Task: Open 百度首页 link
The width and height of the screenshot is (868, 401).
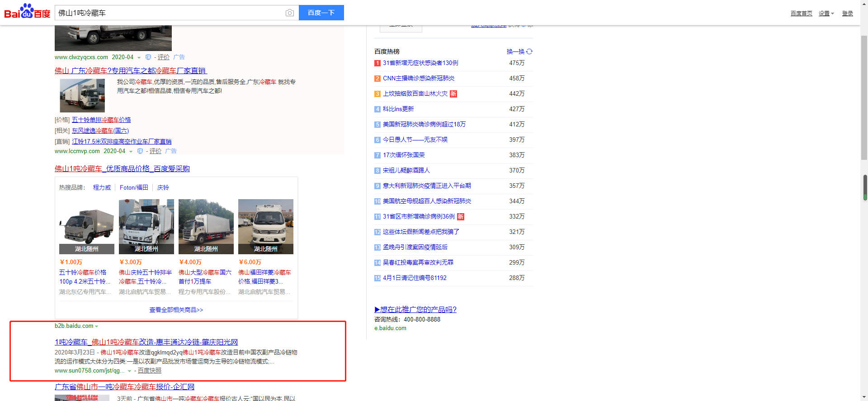Action: click(801, 14)
